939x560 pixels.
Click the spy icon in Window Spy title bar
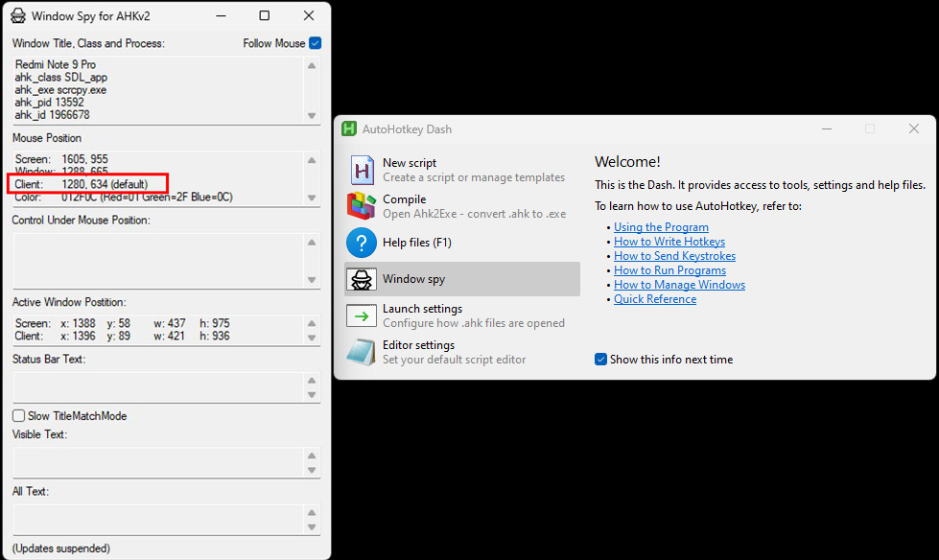(18, 16)
